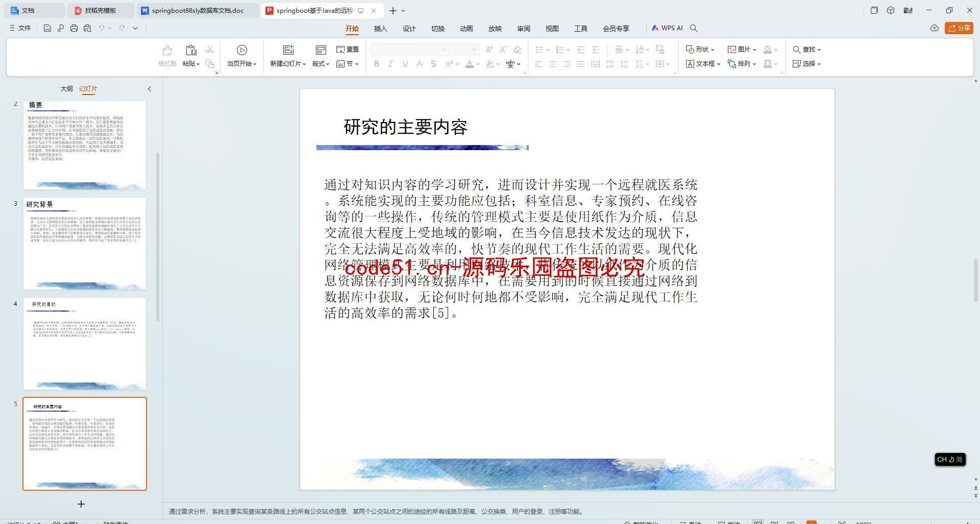Image resolution: width=980 pixels, height=524 pixels.
Task: Open the Animation (动画) ribbon tab
Action: tap(466, 29)
